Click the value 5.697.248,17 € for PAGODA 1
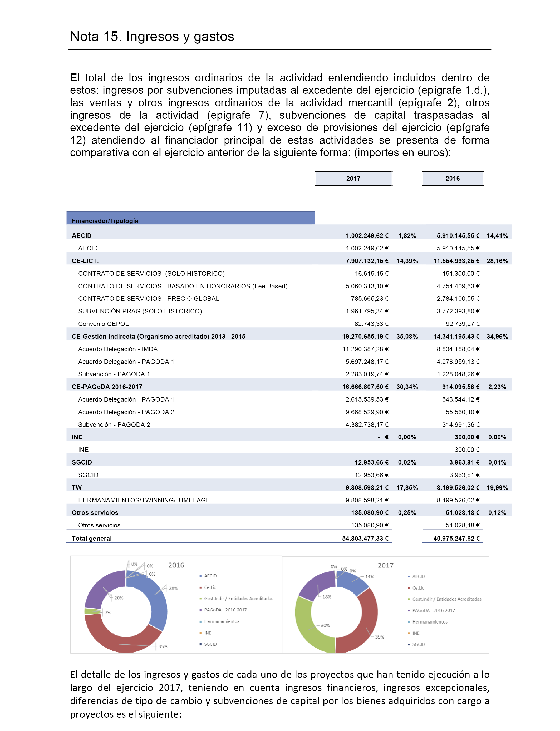Image resolution: width=560 pixels, height=731 pixels. point(367,362)
